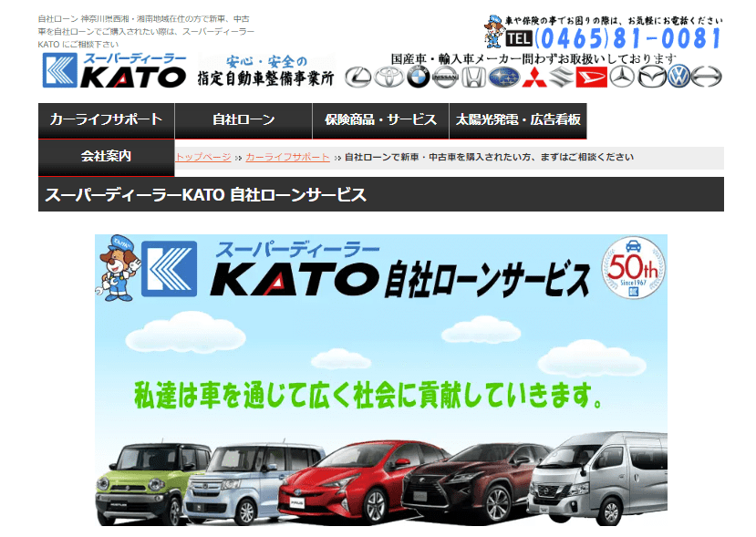Open the 会社案内 menu
This screenshot has width=756, height=537.
point(106,157)
